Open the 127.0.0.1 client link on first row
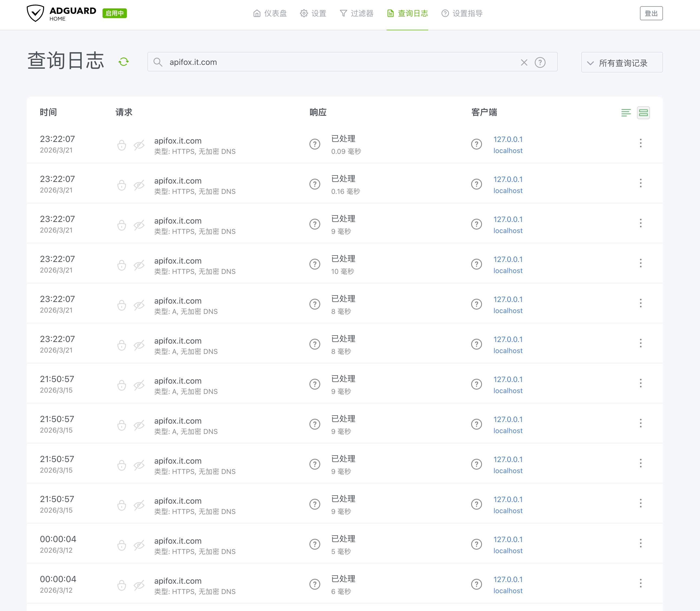700x611 pixels. pyautogui.click(x=508, y=139)
